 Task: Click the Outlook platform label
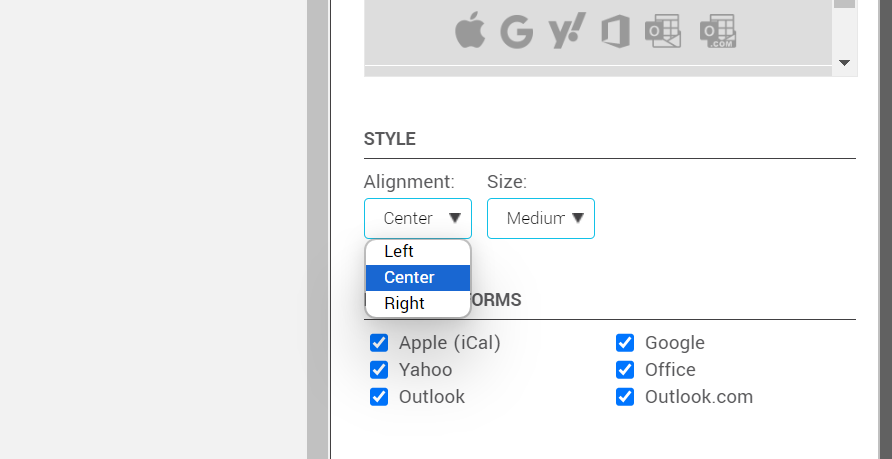[x=432, y=397]
